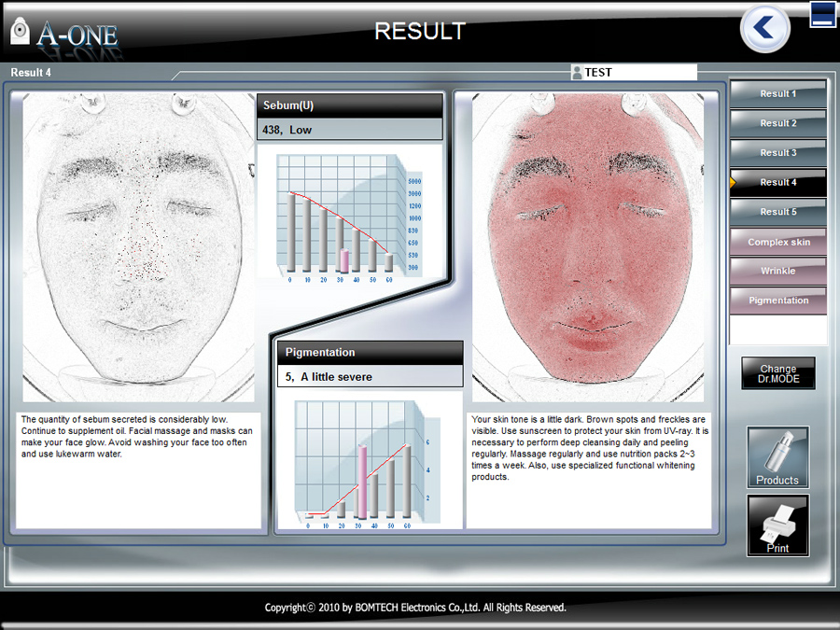The image size is (840, 630).
Task: Click the 'Result 4' page label
Action: [x=31, y=72]
